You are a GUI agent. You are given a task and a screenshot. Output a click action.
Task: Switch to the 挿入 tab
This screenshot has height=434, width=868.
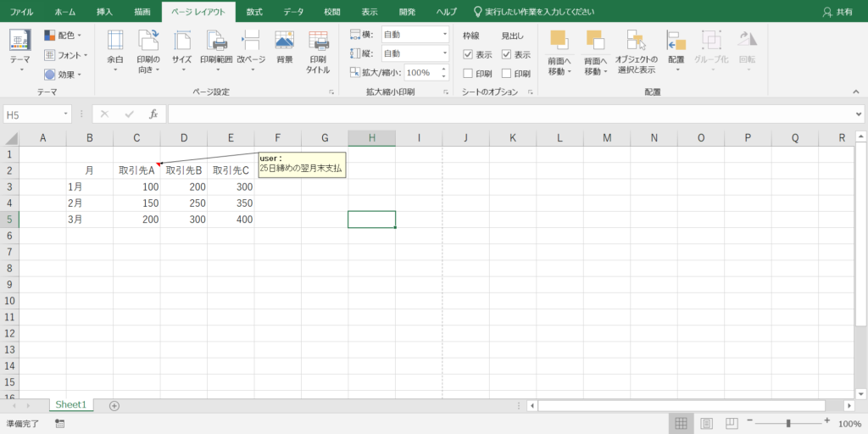[x=104, y=12]
